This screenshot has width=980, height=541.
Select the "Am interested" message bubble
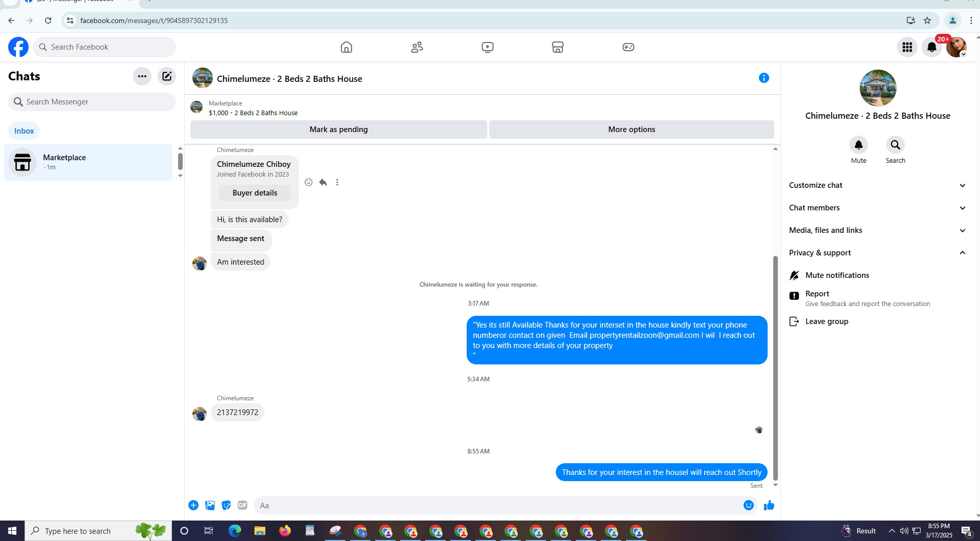click(x=241, y=262)
